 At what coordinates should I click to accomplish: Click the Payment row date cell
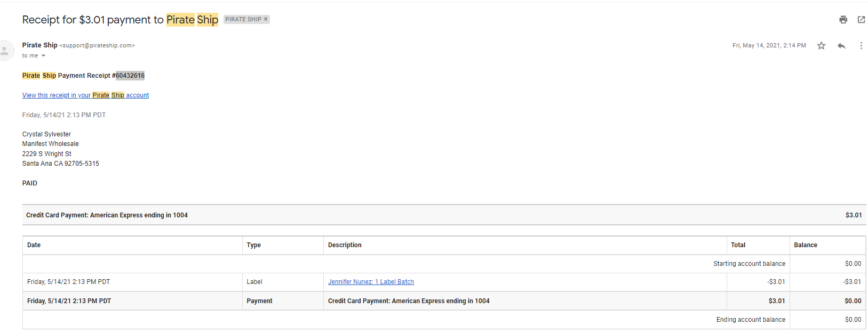pyautogui.click(x=132, y=301)
